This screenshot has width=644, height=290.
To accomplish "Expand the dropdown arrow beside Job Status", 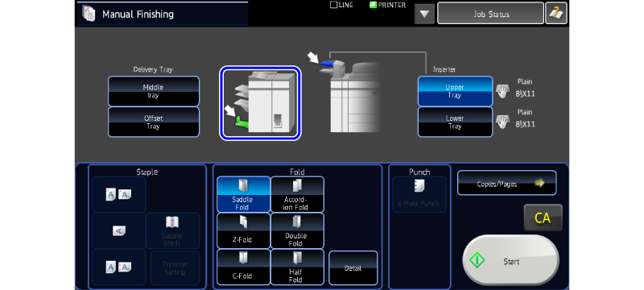I will tap(425, 14).
